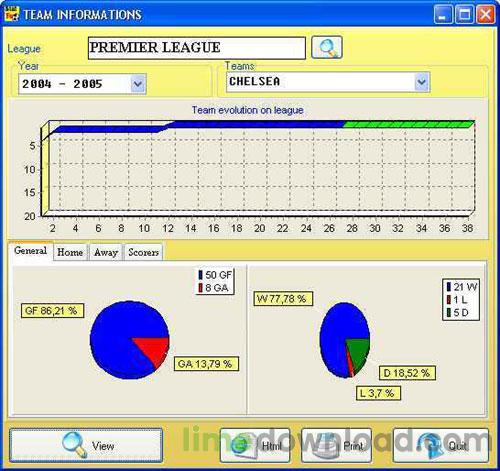The width and height of the screenshot is (500, 471).
Task: Close the Team Informations window
Action: point(485,14)
